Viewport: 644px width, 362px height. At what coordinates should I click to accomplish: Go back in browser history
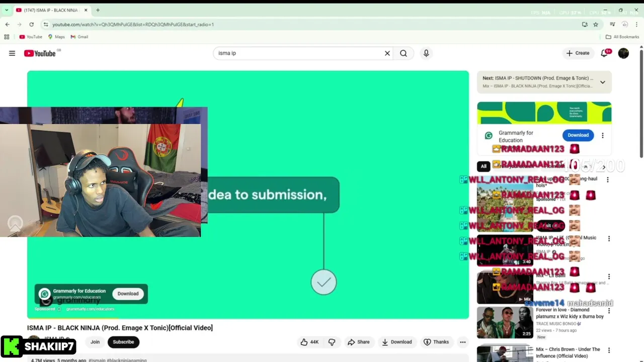(8, 24)
